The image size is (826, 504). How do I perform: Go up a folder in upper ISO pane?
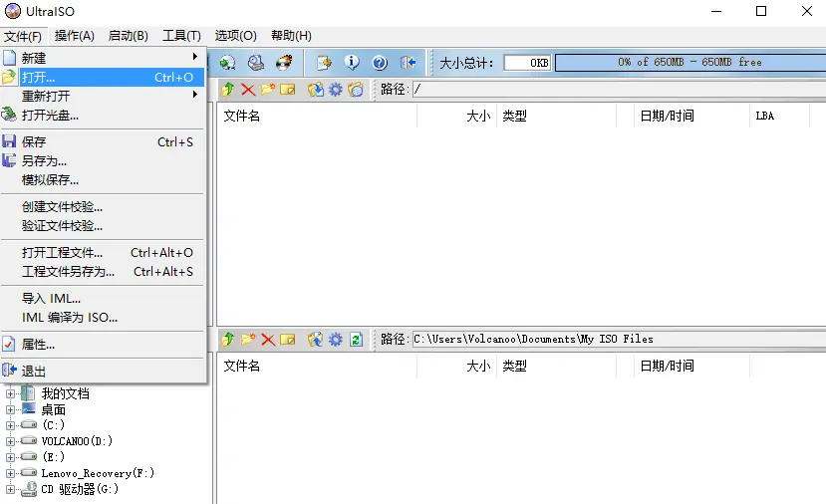[228, 90]
